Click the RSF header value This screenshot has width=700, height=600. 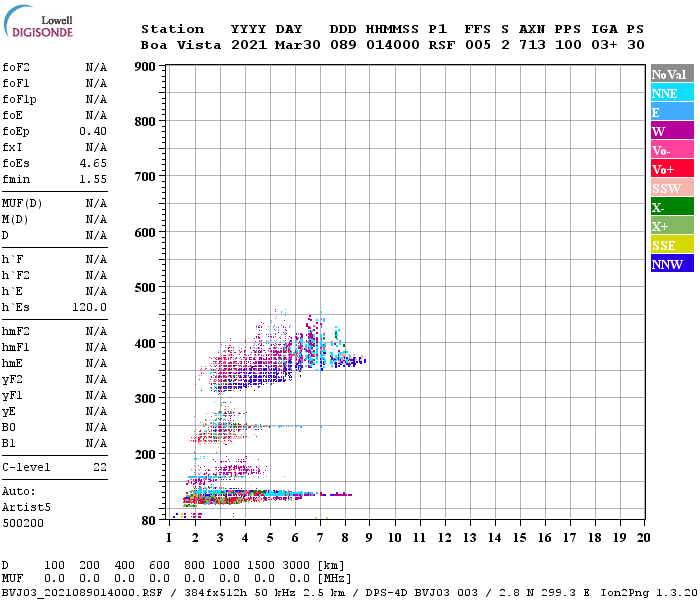point(442,45)
